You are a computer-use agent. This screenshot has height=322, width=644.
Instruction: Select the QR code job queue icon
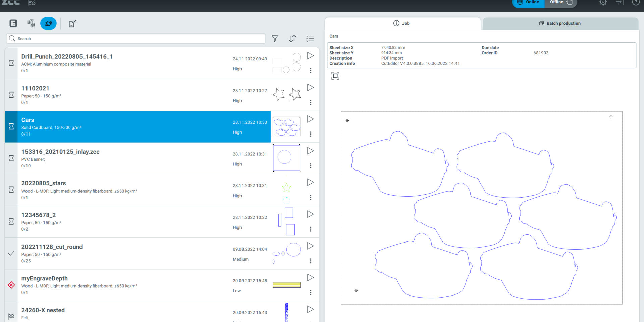(x=31, y=23)
